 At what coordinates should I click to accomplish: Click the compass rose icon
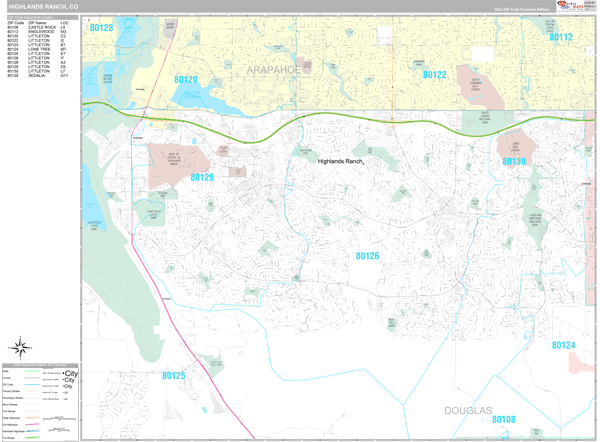[20, 348]
